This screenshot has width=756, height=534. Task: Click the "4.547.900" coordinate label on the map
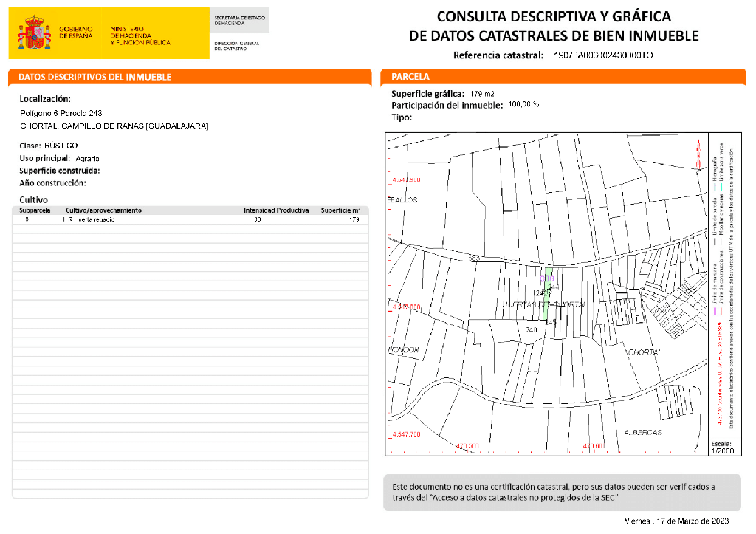pos(406,180)
